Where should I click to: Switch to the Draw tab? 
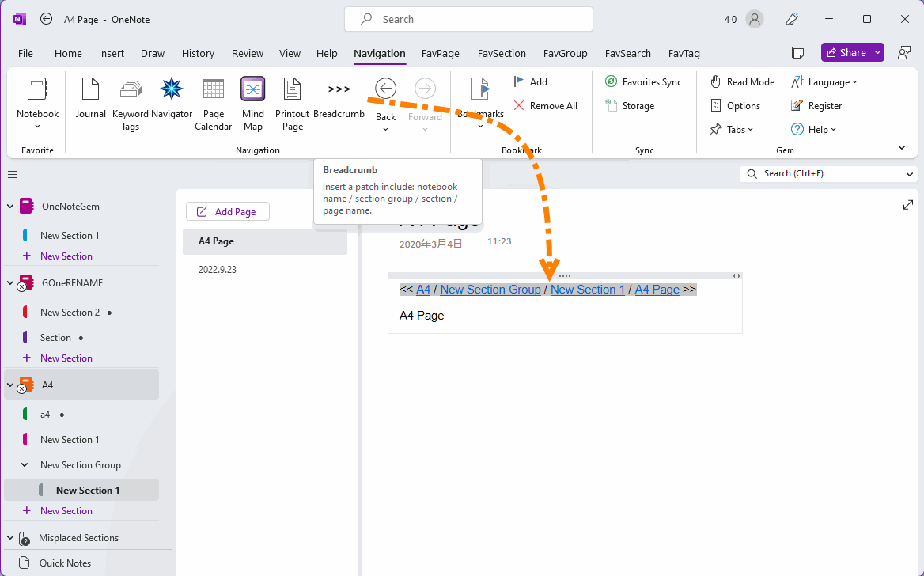click(x=153, y=53)
